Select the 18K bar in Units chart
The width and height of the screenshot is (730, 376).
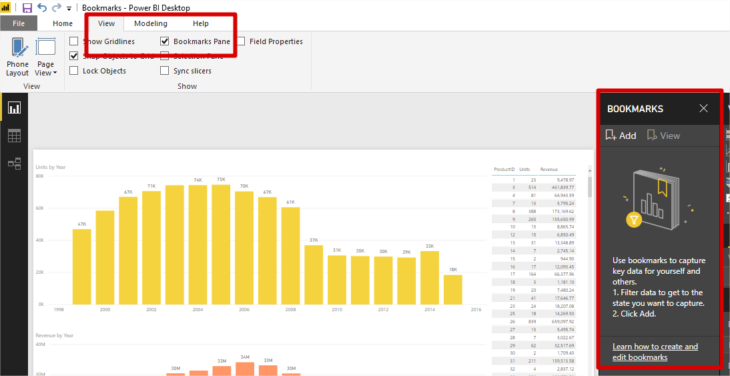[x=453, y=290]
